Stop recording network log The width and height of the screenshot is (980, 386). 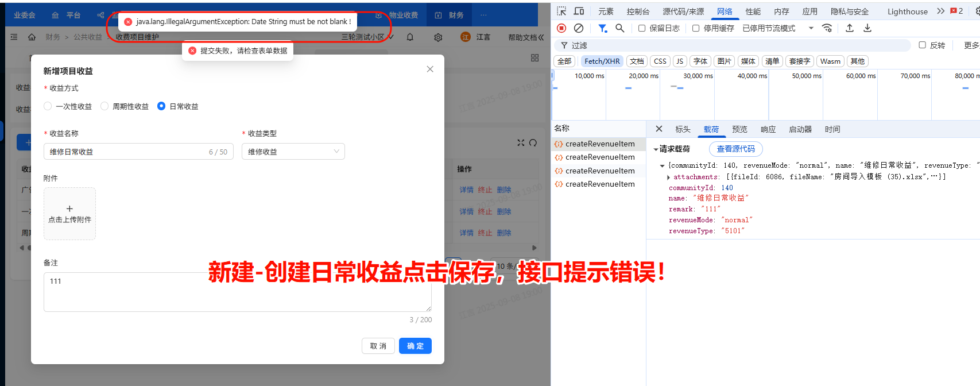coord(561,28)
